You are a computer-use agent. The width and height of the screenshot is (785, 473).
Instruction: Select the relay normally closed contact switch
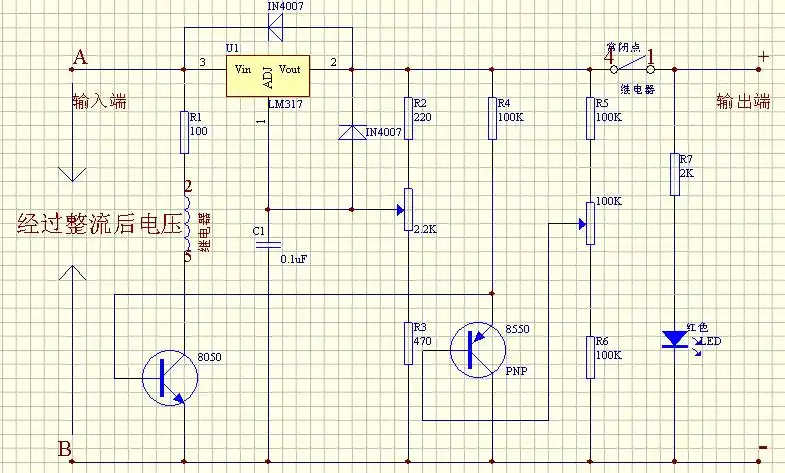(x=630, y=67)
